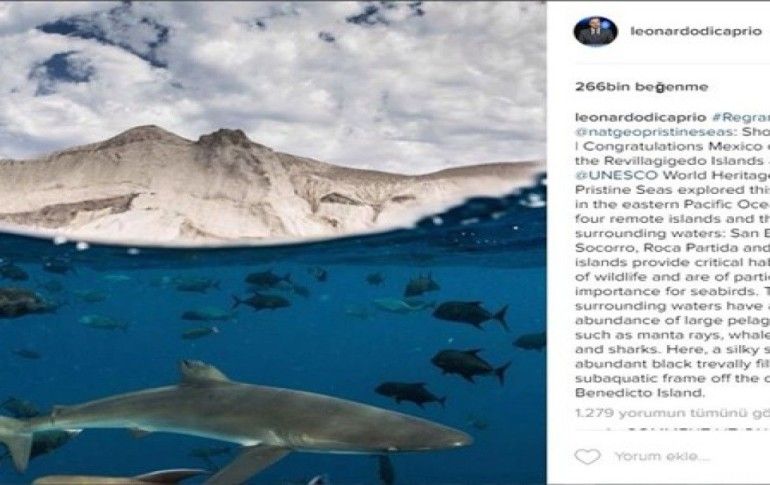770x485 pixels.
Task: Click the heart like icon
Action: [x=587, y=457]
